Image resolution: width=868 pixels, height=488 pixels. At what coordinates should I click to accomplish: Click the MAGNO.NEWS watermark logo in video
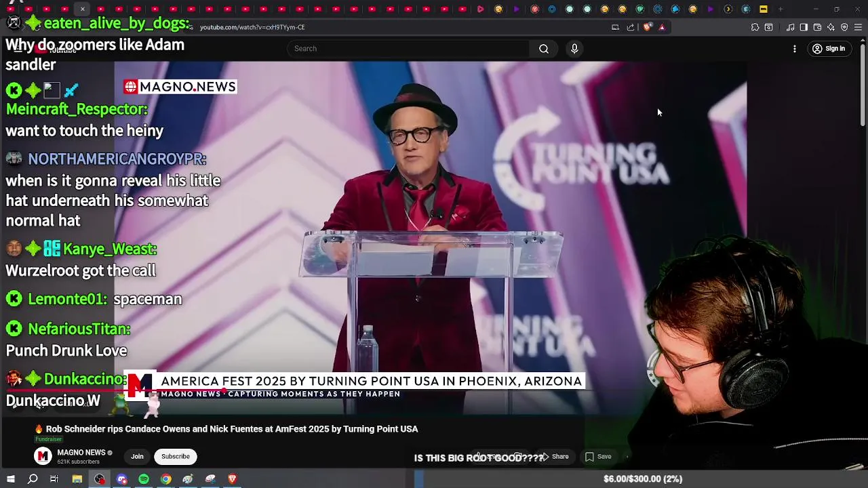click(x=180, y=87)
